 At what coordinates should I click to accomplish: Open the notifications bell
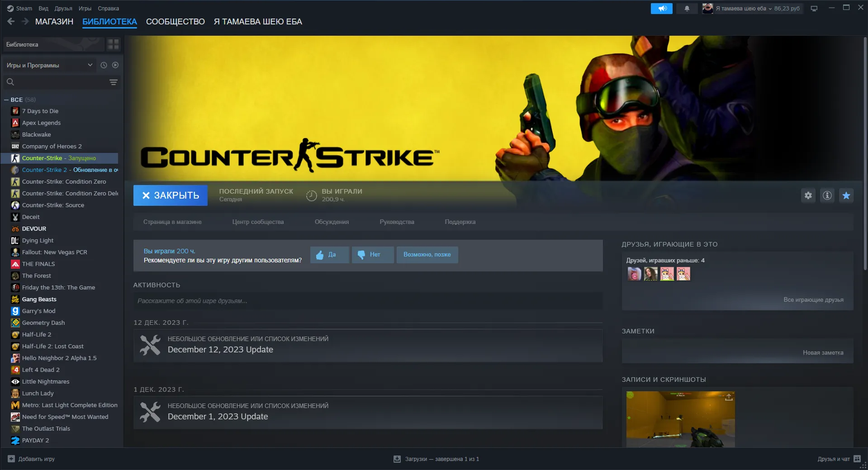click(687, 9)
